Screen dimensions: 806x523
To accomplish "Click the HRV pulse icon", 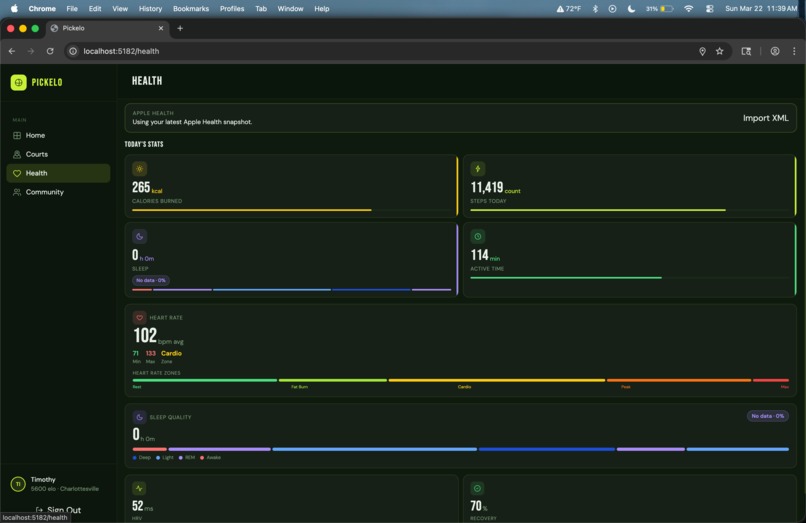I will point(139,489).
